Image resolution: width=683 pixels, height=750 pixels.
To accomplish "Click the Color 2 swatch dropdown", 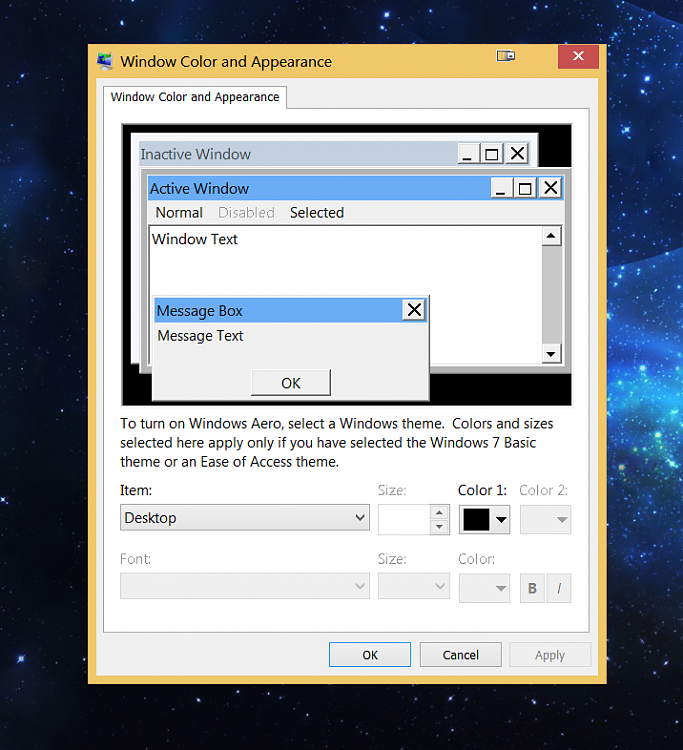I will point(545,519).
